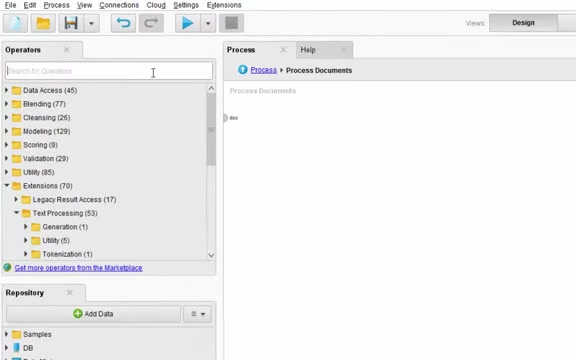Screen dimensions: 576x360
Task: Stop the process with the square icon
Action: tap(231, 23)
